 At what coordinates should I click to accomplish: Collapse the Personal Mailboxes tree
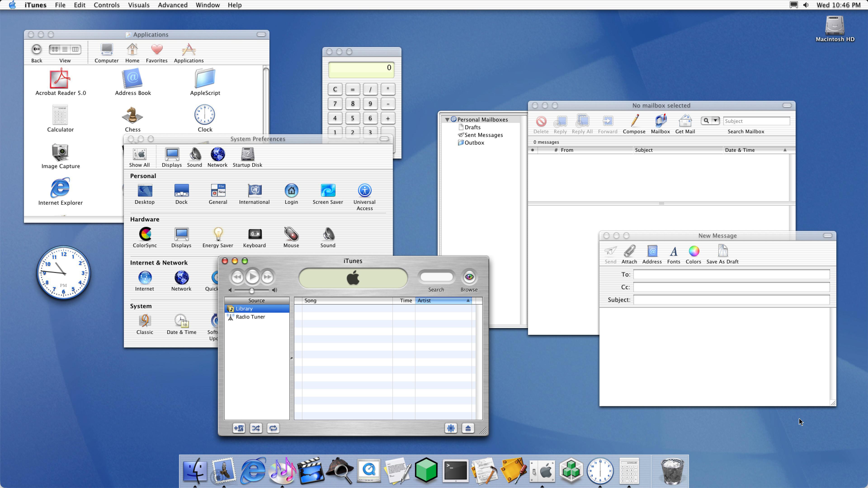447,120
